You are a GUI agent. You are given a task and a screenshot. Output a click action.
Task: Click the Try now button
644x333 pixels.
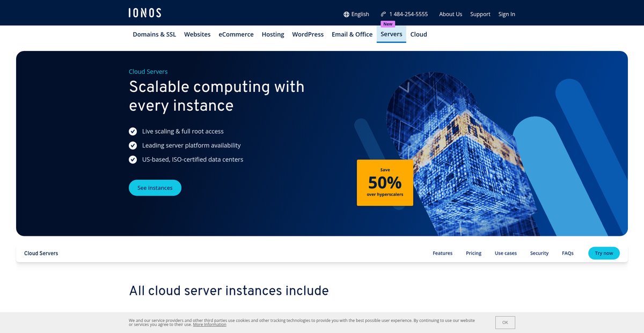[x=604, y=253]
